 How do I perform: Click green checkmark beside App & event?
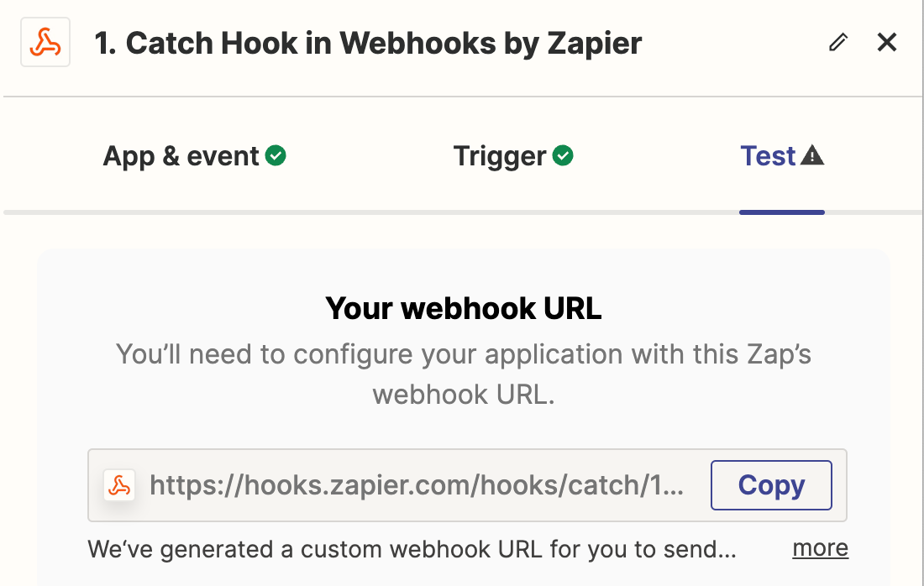tap(276, 156)
